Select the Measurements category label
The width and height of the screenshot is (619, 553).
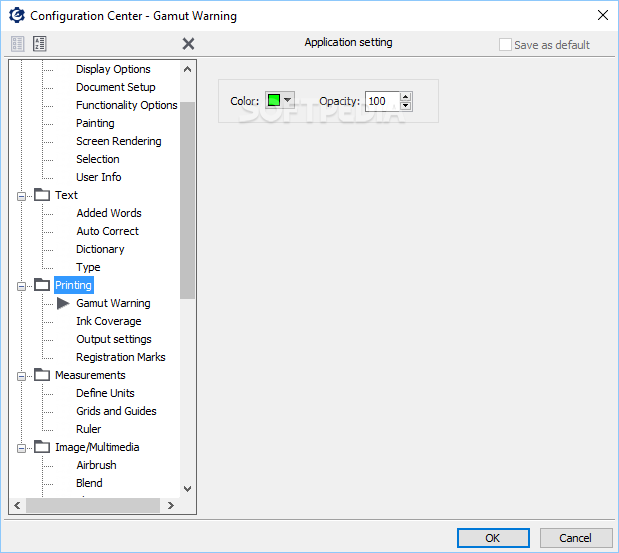tap(90, 375)
